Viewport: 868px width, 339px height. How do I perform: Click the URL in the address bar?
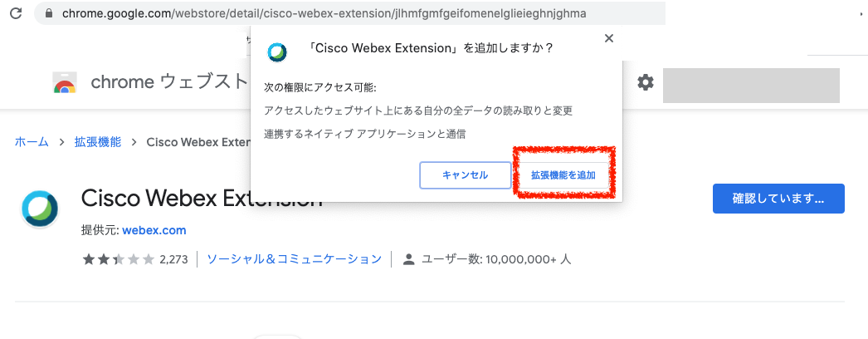[324, 13]
